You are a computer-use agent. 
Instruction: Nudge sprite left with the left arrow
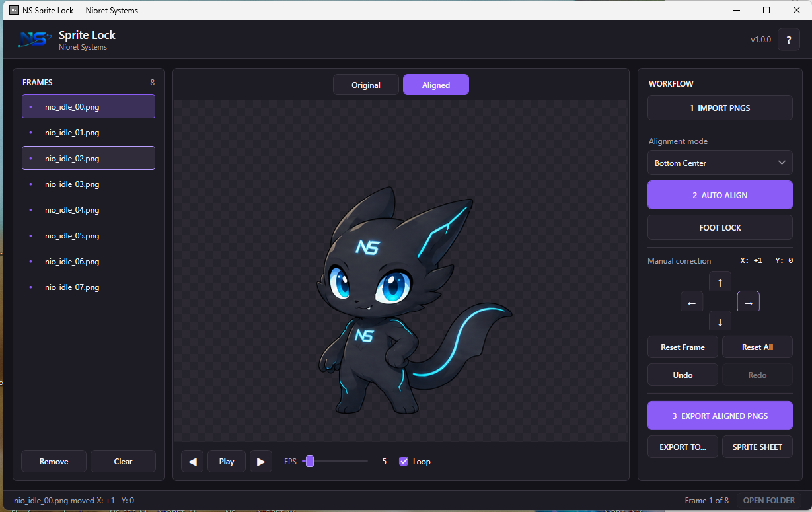692,303
